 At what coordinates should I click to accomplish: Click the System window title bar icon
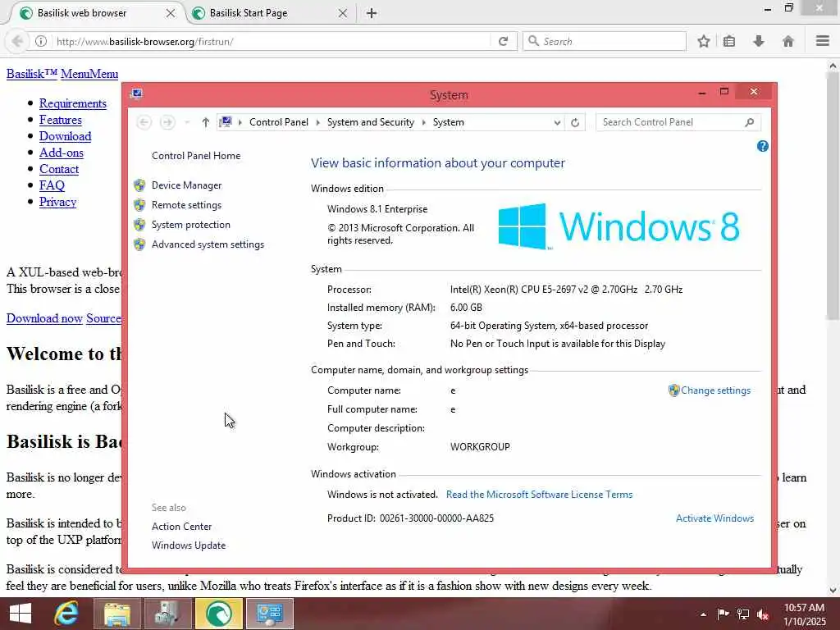coord(137,94)
